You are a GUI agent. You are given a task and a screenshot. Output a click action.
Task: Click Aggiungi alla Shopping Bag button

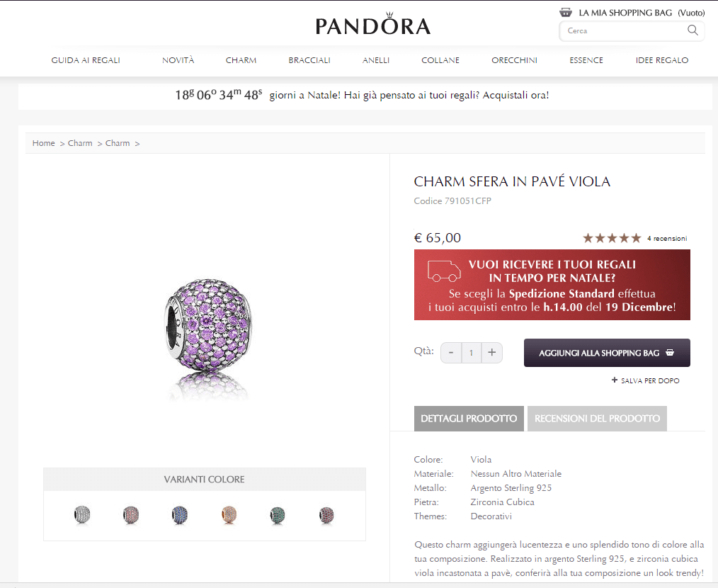point(607,353)
